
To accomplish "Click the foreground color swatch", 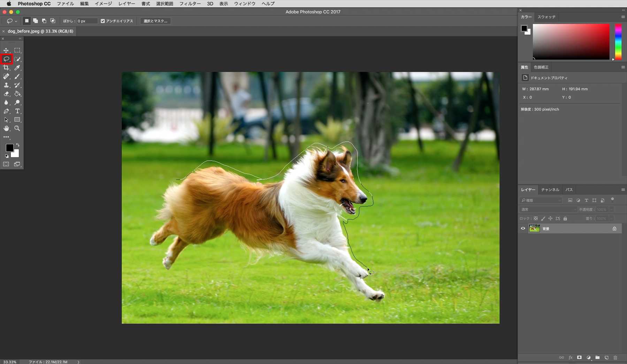I will pos(10,148).
